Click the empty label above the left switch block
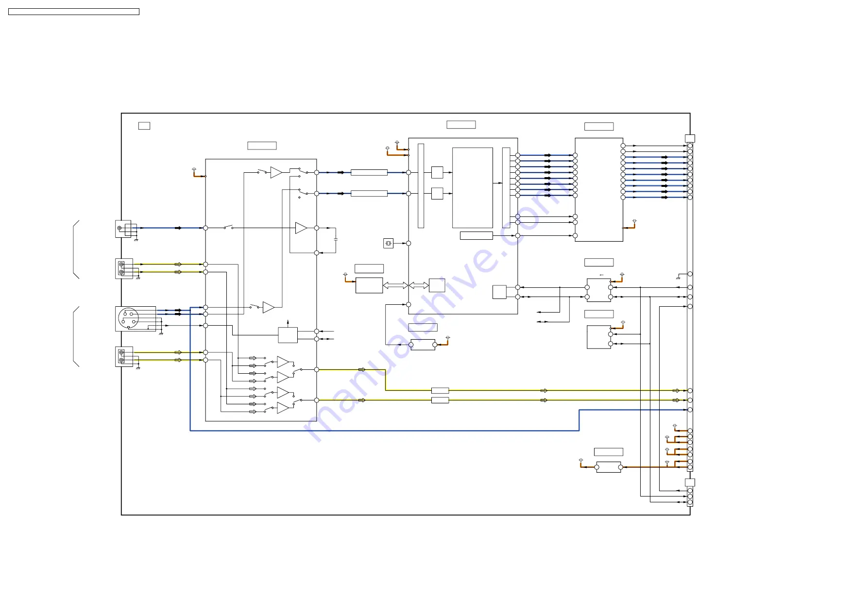This screenshot has width=868, height=613. click(262, 146)
